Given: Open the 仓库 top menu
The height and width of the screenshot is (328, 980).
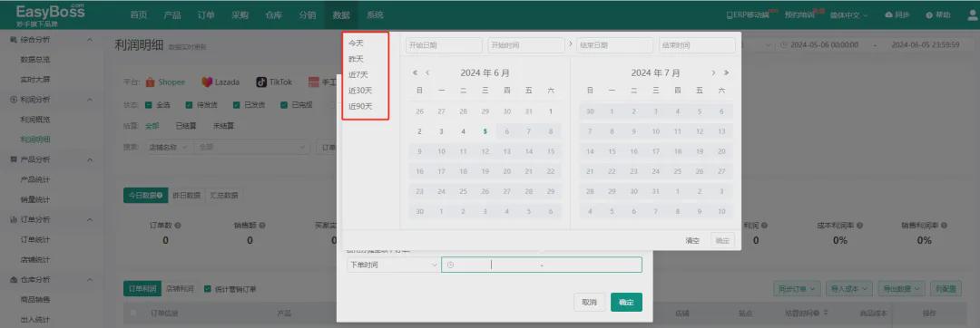Looking at the screenshot, I should [274, 15].
